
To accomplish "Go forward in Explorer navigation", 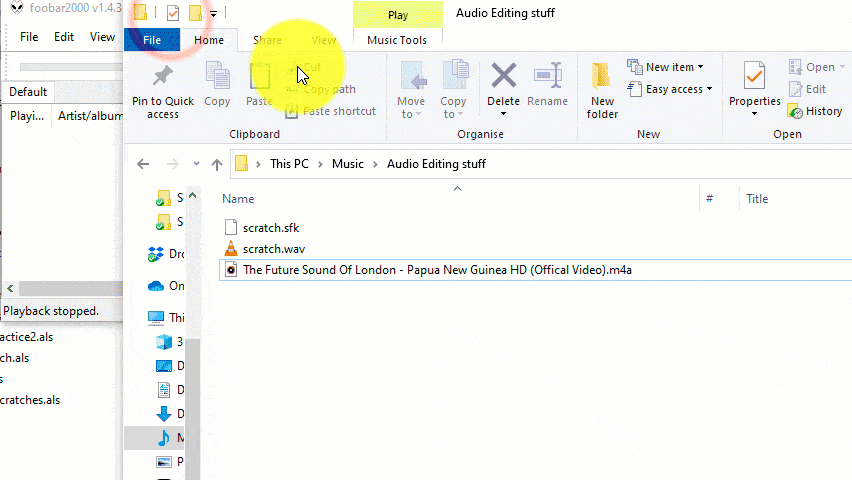I will (x=172, y=164).
